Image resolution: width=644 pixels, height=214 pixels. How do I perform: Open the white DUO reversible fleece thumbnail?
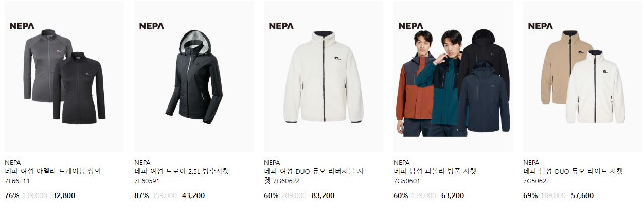point(324,77)
